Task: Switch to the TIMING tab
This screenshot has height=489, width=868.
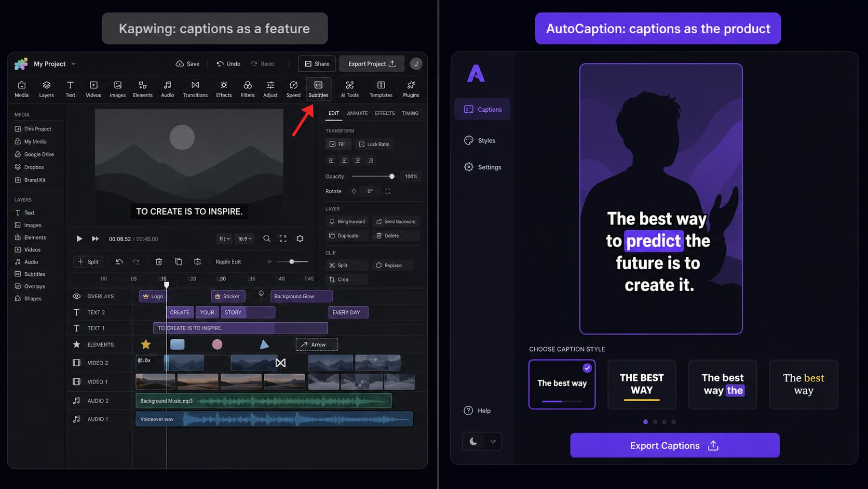Action: [410, 113]
